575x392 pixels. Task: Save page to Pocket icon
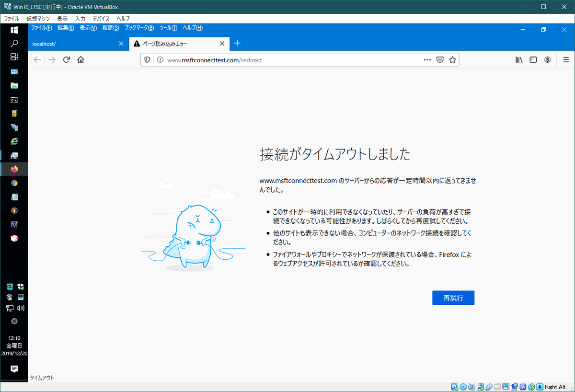pyautogui.click(x=440, y=60)
